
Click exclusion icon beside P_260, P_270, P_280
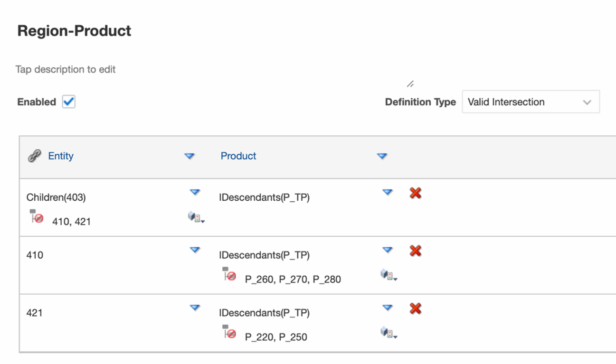229,274
